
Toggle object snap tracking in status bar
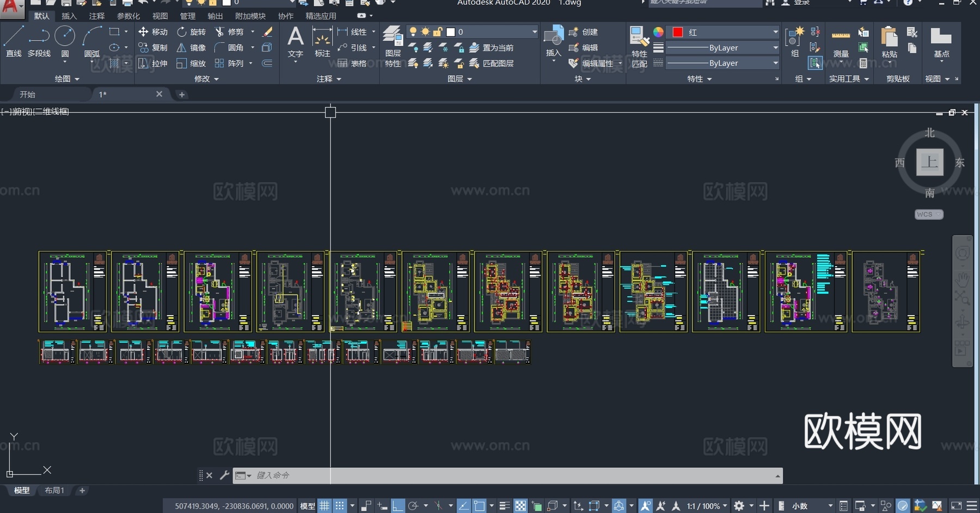(463, 506)
